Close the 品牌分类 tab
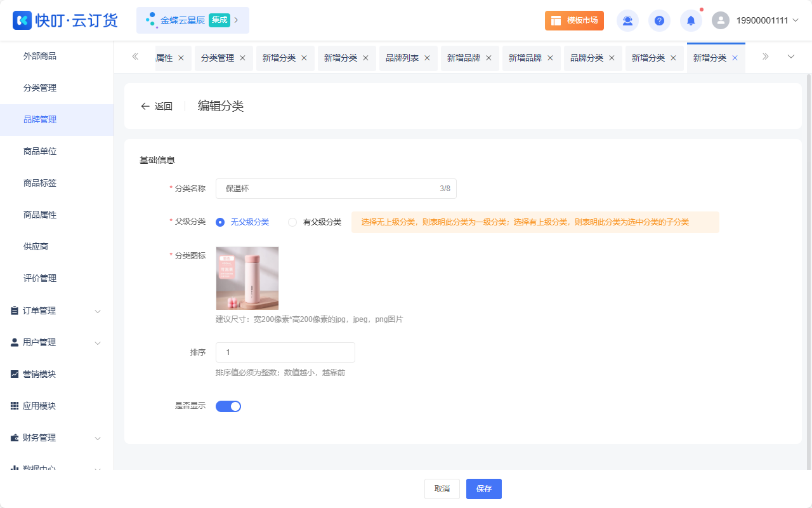 point(612,58)
